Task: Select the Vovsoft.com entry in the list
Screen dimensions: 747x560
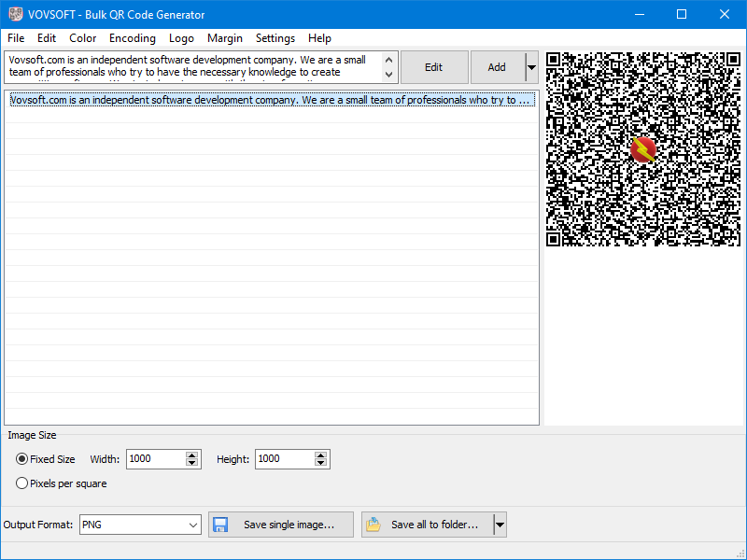Action: click(271, 100)
